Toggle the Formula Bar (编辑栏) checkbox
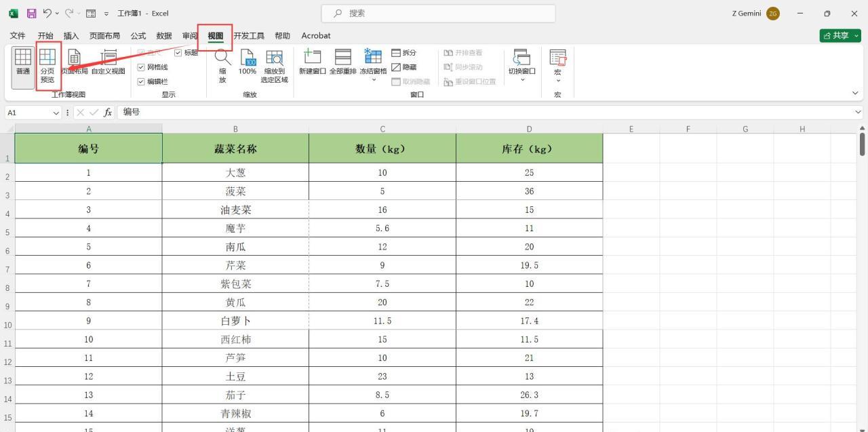 click(141, 81)
